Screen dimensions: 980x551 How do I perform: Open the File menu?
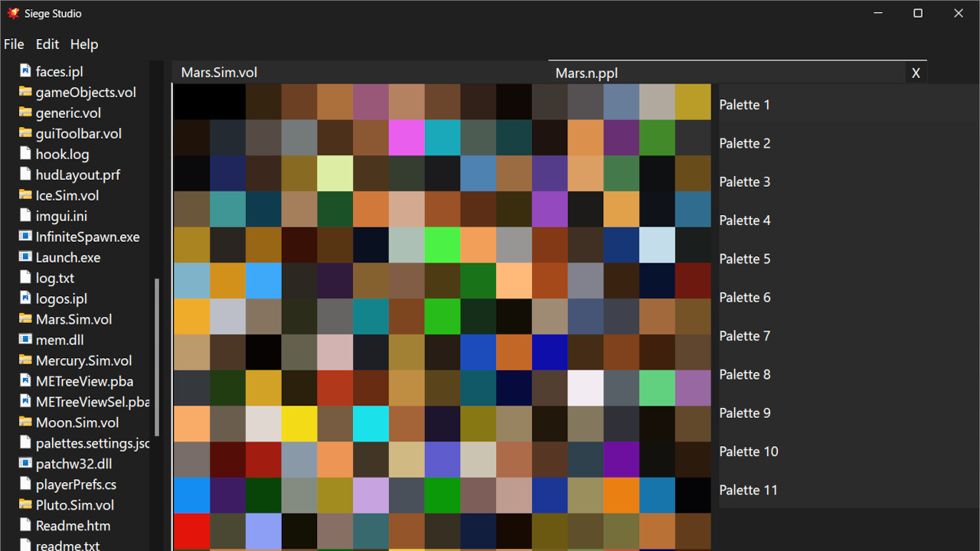pyautogui.click(x=14, y=44)
